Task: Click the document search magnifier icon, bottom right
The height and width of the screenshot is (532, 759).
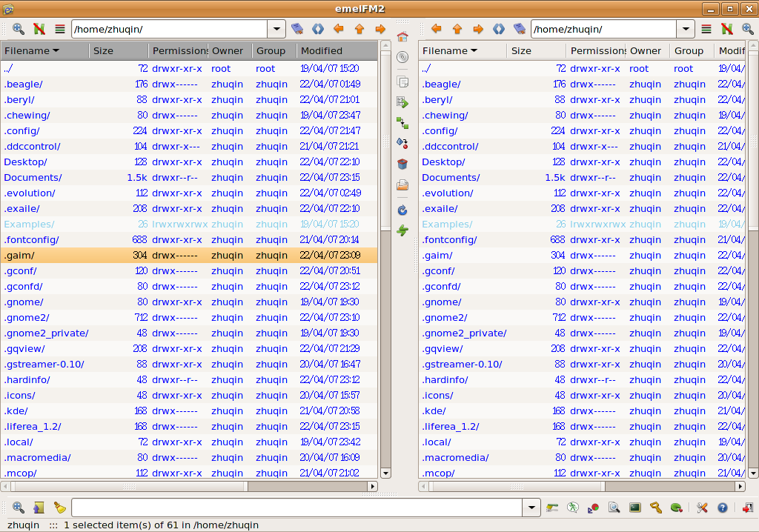Action: tap(614, 508)
